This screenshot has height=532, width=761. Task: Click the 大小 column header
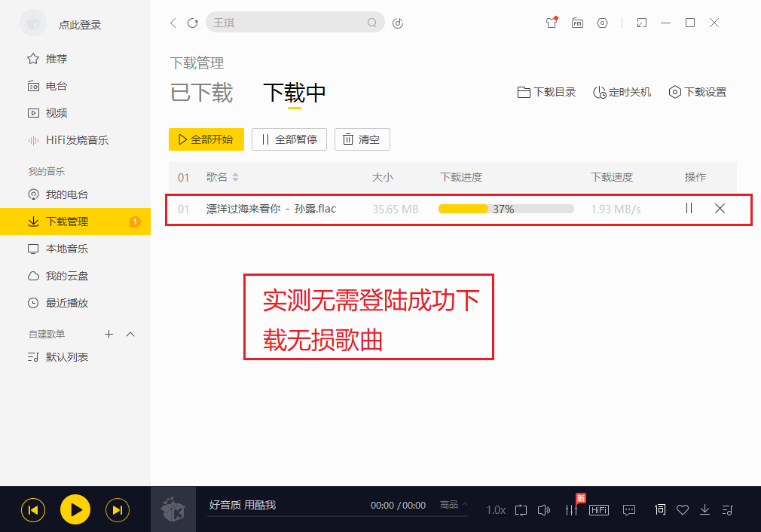(x=383, y=177)
